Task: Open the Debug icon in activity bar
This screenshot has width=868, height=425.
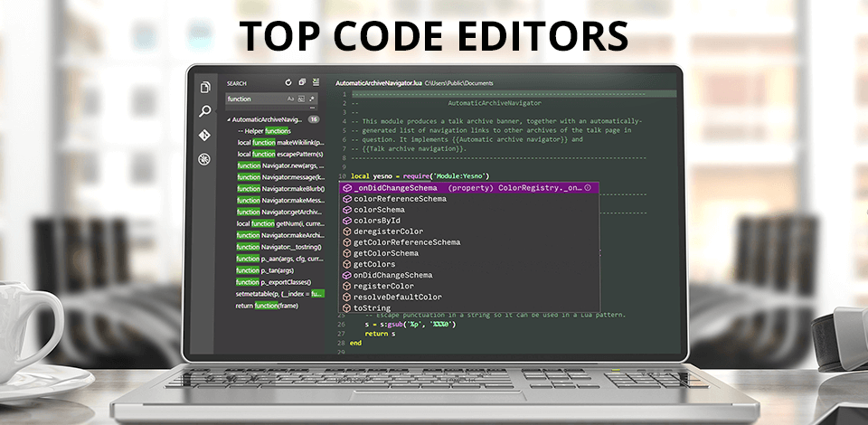Action: click(x=204, y=160)
